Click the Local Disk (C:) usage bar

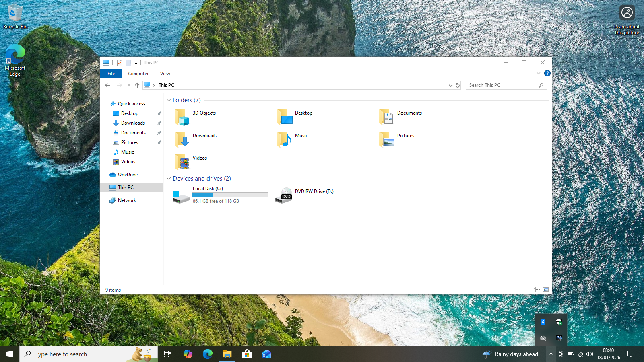click(230, 195)
